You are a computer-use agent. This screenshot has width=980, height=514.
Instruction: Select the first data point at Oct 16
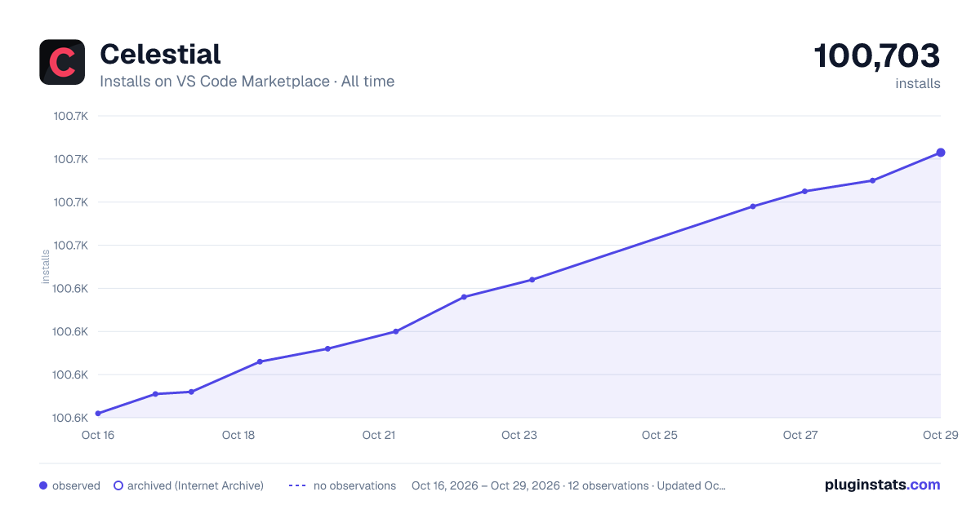tap(98, 414)
